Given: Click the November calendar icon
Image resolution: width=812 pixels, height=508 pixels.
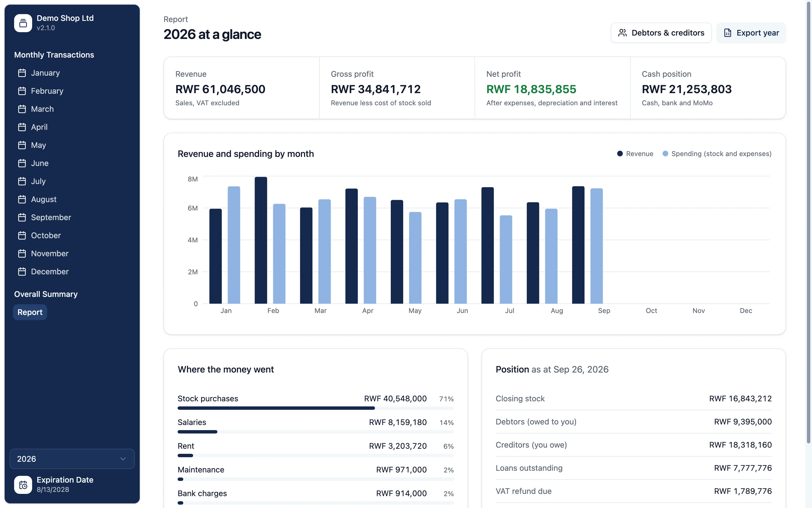Looking at the screenshot, I should [22, 254].
